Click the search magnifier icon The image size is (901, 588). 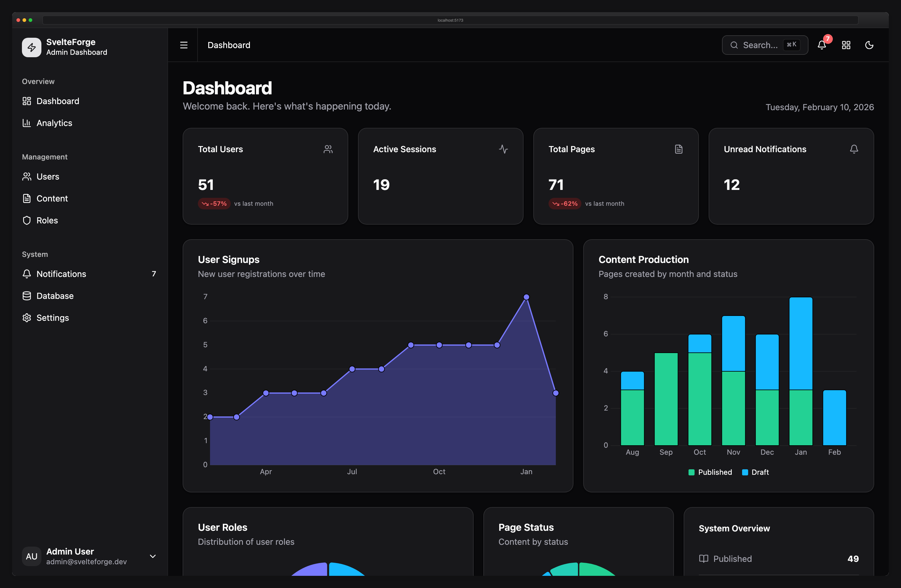[734, 45]
